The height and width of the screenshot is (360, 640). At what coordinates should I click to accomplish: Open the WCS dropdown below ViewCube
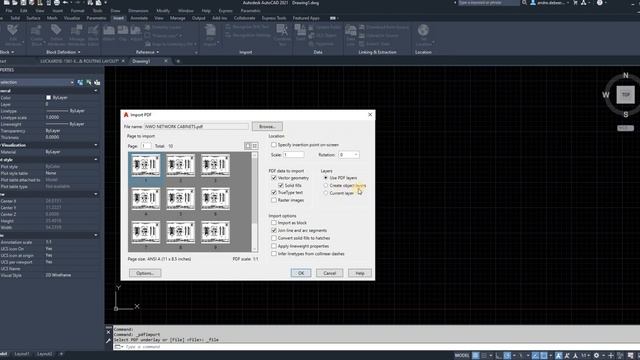click(x=625, y=128)
